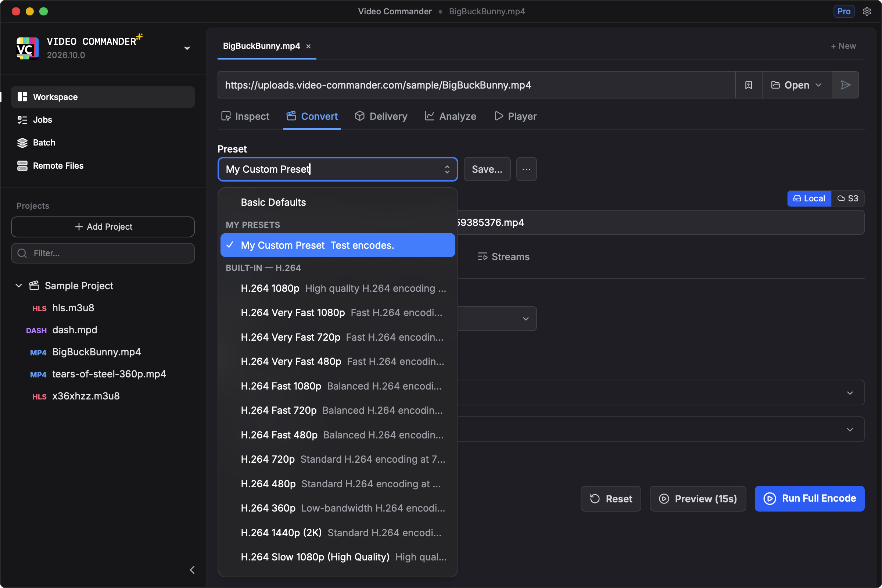The height and width of the screenshot is (588, 882).
Task: Expand the Open button dropdown arrow
Action: point(819,85)
